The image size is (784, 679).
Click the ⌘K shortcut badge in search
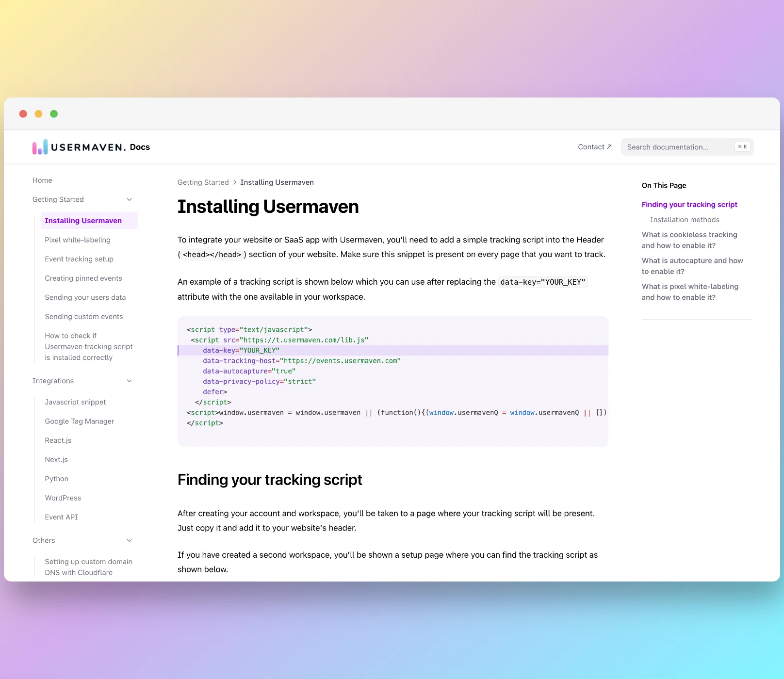pyautogui.click(x=742, y=147)
